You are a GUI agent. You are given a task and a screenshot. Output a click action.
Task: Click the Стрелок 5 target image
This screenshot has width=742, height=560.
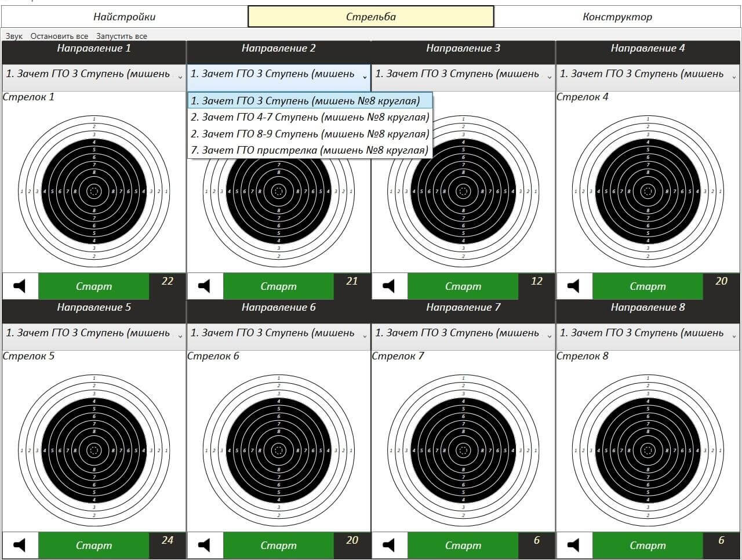(x=94, y=450)
